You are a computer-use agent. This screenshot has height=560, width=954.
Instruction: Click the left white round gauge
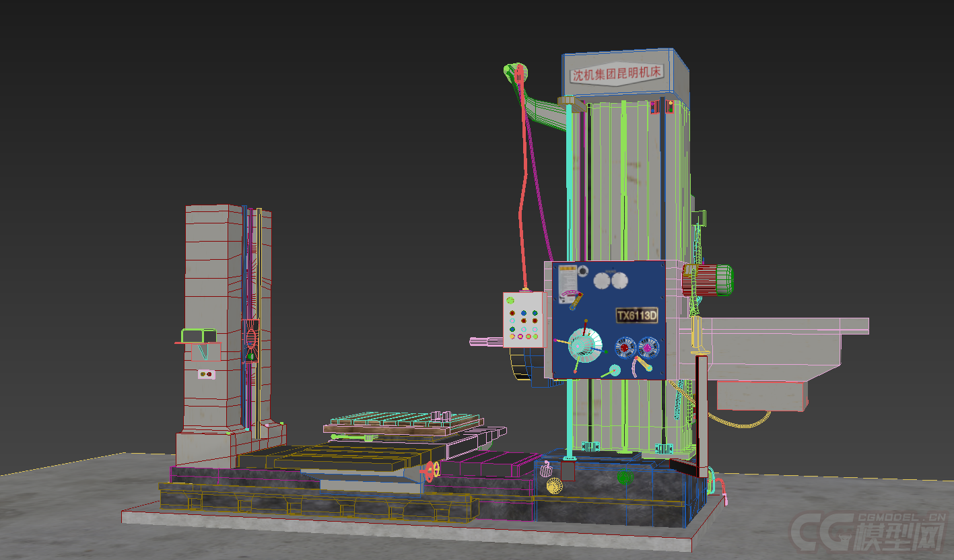coord(601,279)
